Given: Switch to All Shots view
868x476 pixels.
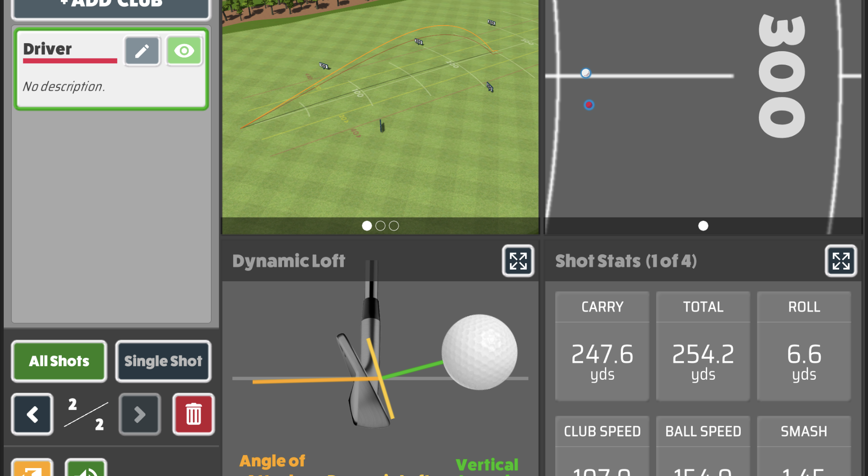Looking at the screenshot, I should tap(59, 361).
